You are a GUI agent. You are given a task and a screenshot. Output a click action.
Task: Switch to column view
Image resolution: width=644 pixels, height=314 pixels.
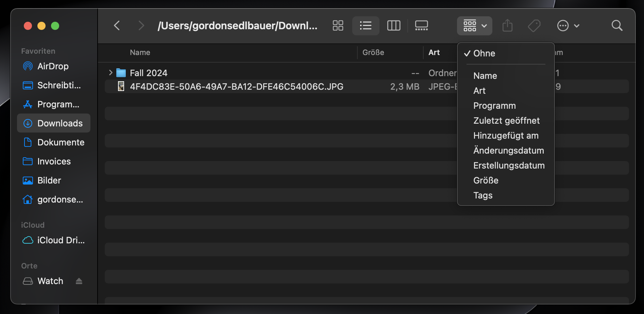pos(393,25)
